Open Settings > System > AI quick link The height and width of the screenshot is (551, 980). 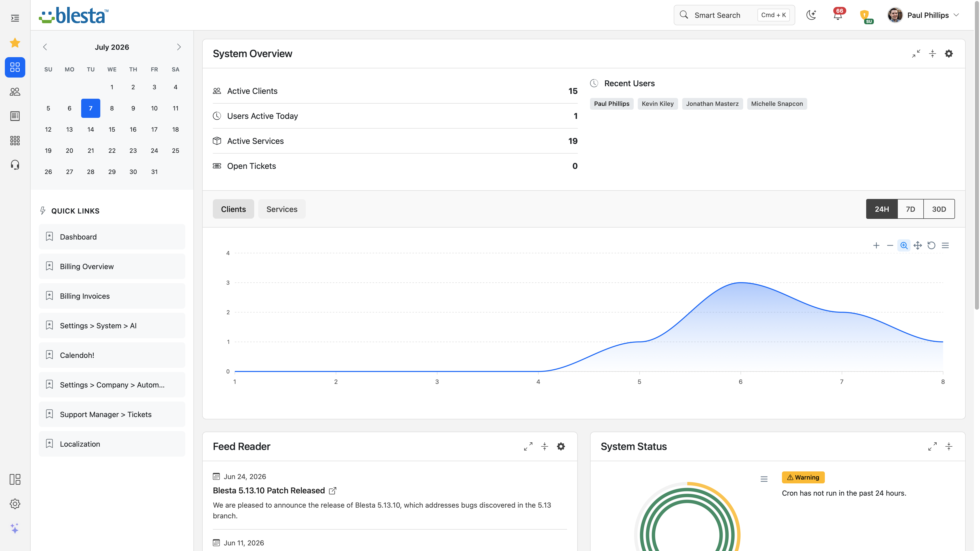pyautogui.click(x=112, y=326)
